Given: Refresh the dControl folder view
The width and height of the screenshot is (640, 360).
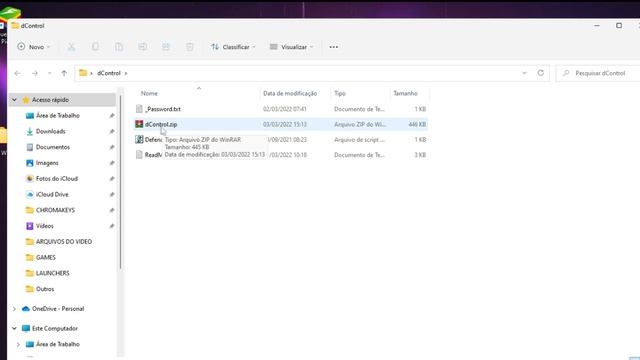Looking at the screenshot, I should pyautogui.click(x=540, y=73).
